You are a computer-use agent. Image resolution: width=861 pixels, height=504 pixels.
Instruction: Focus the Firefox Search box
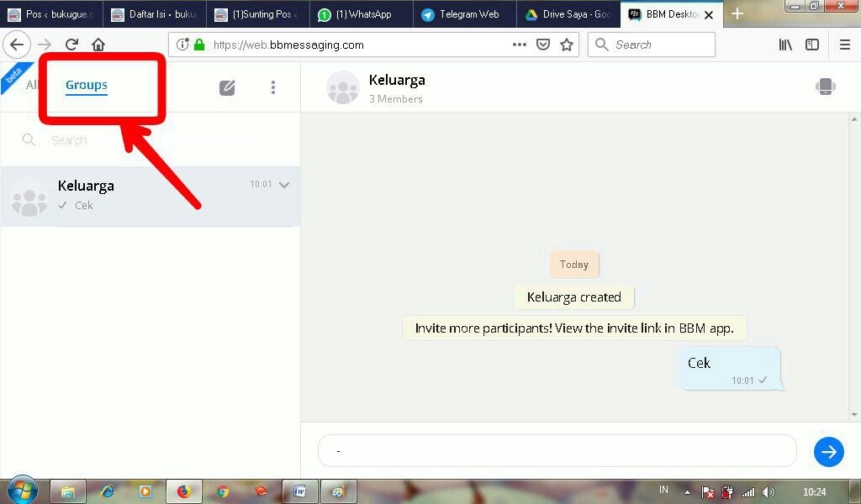652,45
